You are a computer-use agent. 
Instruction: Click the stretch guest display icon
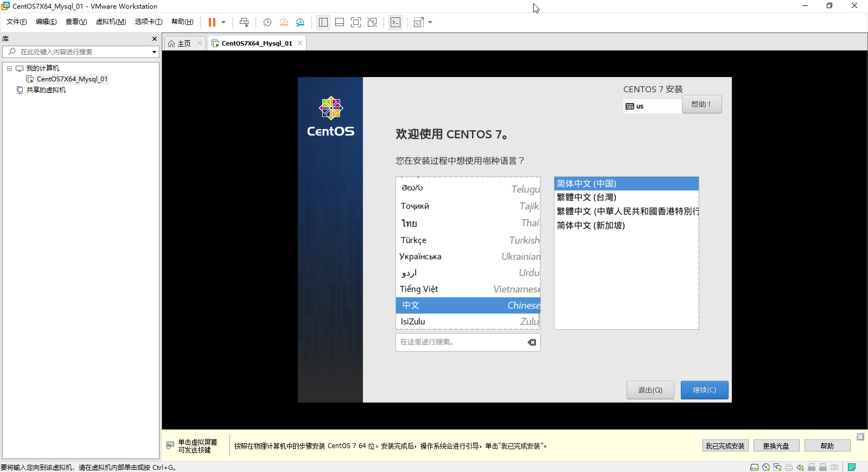[x=419, y=22]
